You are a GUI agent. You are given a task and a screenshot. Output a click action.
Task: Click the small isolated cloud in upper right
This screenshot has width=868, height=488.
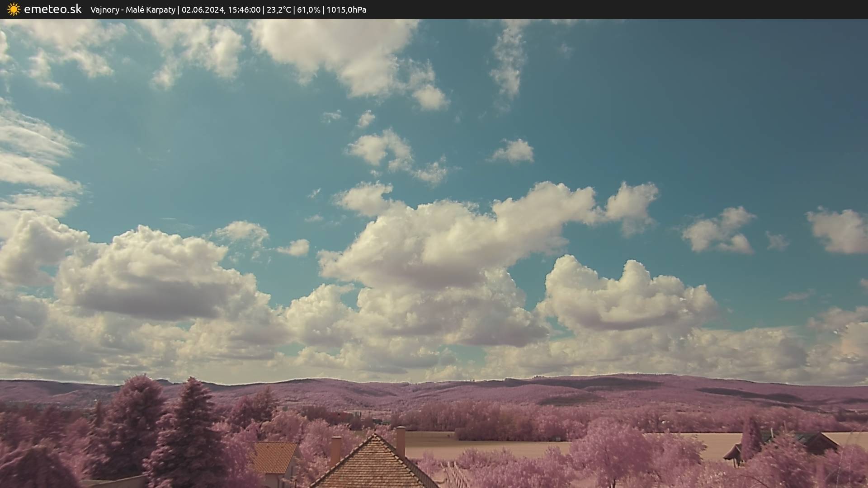click(x=514, y=151)
